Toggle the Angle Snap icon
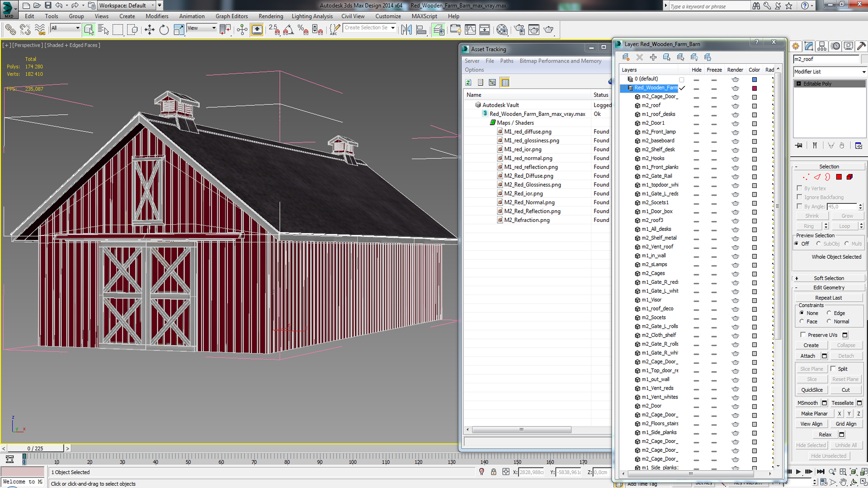The height and width of the screenshot is (488, 868). click(x=288, y=30)
